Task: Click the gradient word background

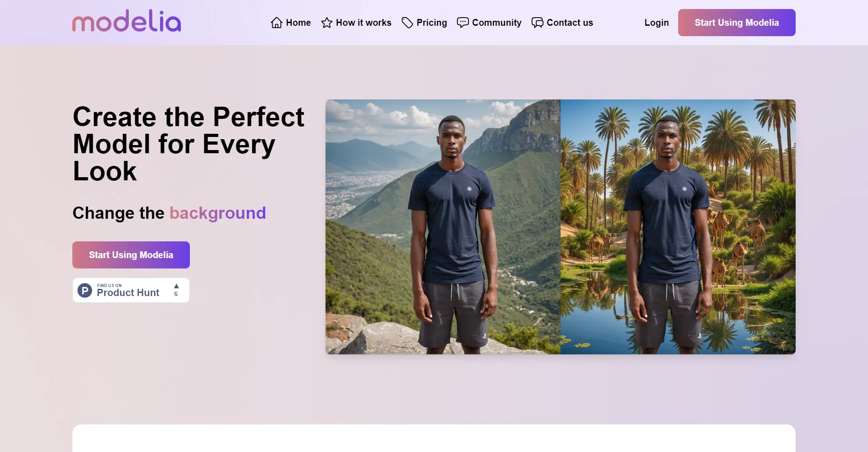Action: coord(218,213)
